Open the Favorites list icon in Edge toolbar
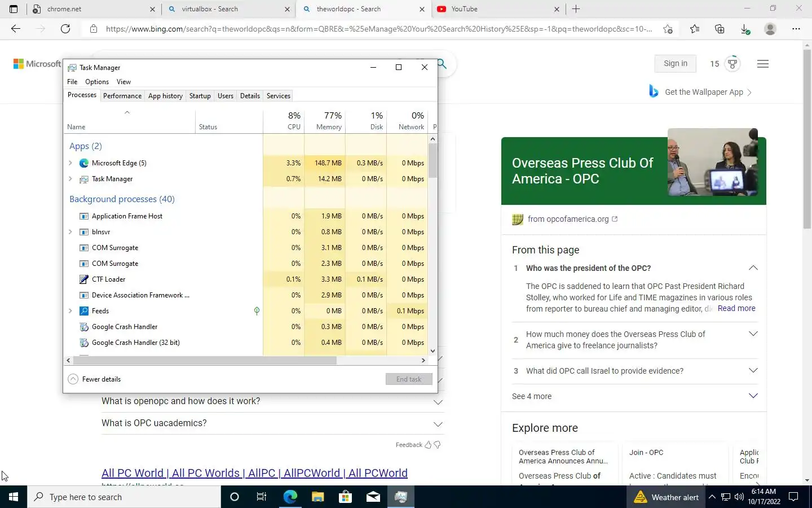 pyautogui.click(x=695, y=29)
